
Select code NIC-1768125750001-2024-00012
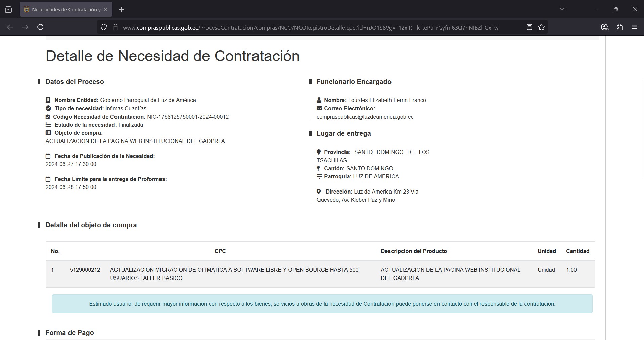188,117
